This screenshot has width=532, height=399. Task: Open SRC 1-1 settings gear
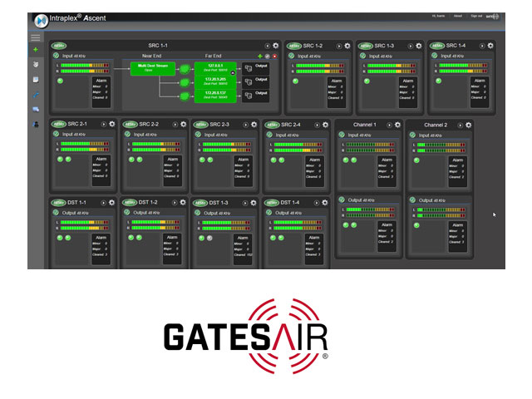click(x=276, y=46)
